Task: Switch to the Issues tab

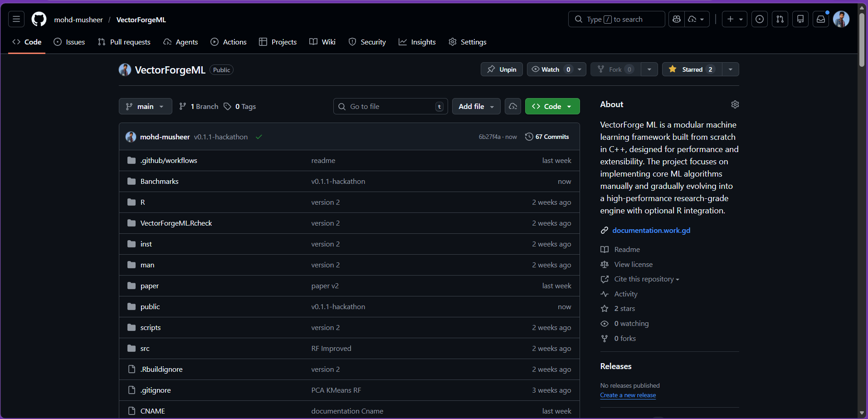Action: (x=69, y=42)
